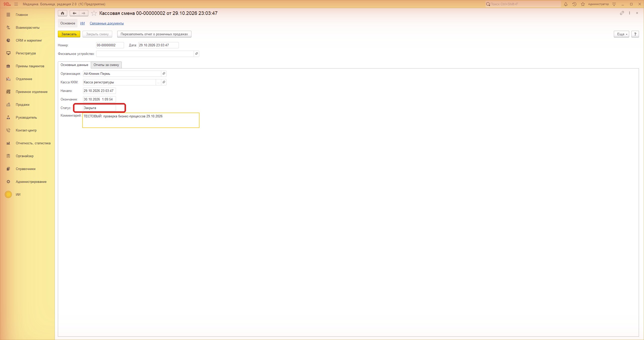This screenshot has width=644, height=340.
Task: Copy link to this document icon
Action: click(622, 13)
